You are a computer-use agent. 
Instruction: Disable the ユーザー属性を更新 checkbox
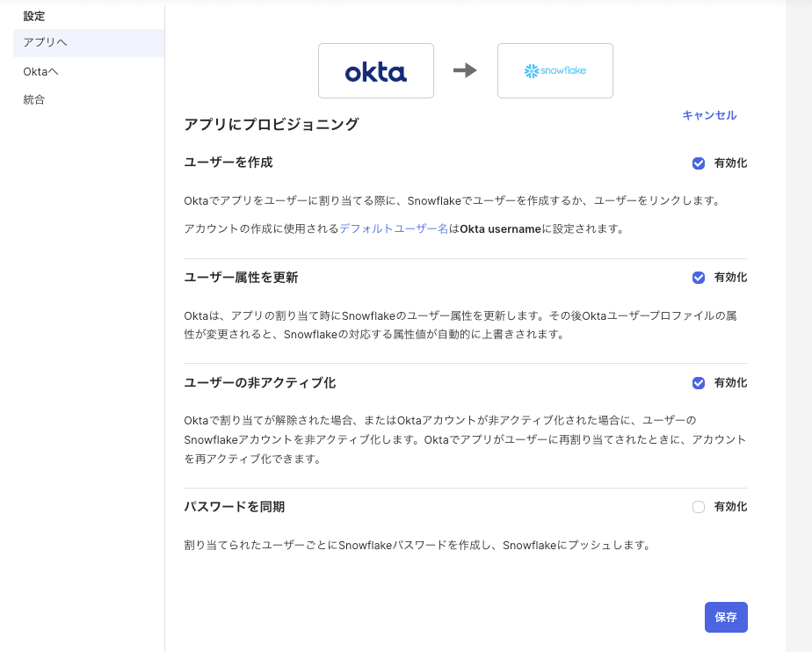coord(699,278)
